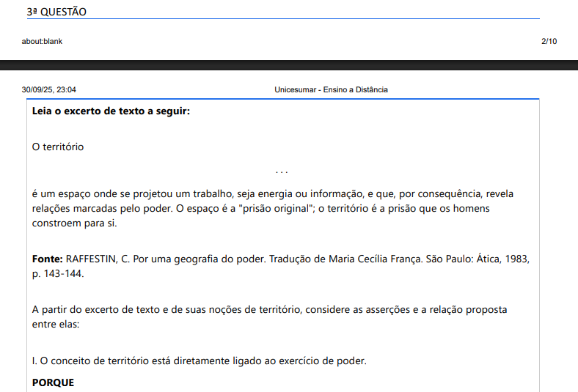
Task: Click assertion 'I. O conceito de território'
Action: point(200,361)
